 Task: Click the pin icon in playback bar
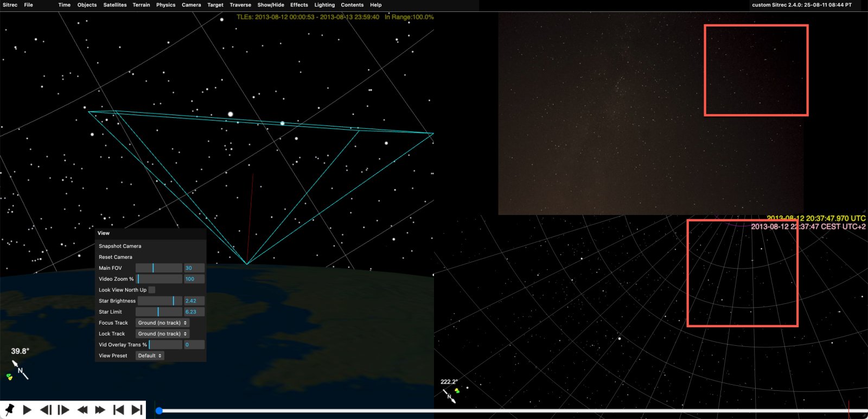[9, 410]
